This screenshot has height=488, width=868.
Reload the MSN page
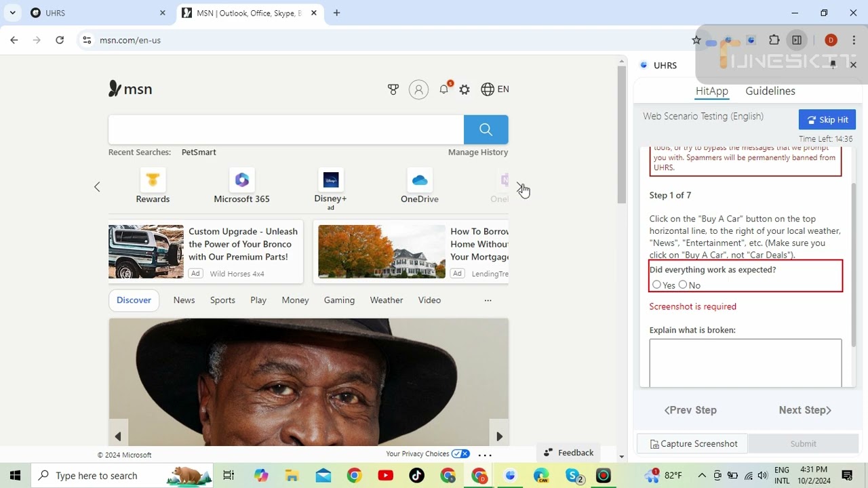tap(60, 40)
